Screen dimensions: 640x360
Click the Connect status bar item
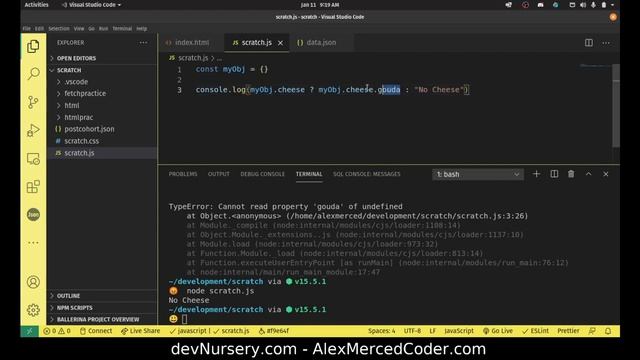[x=96, y=331]
